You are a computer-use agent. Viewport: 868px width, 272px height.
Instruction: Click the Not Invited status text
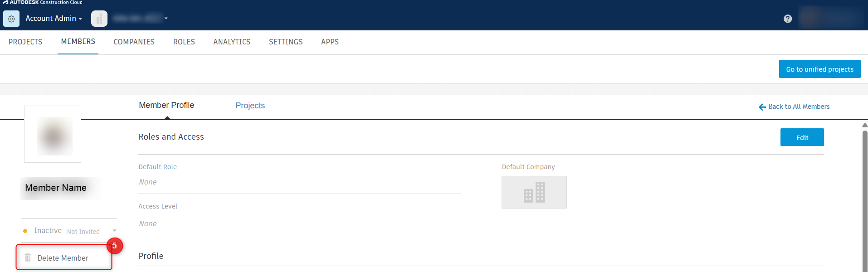click(x=83, y=232)
